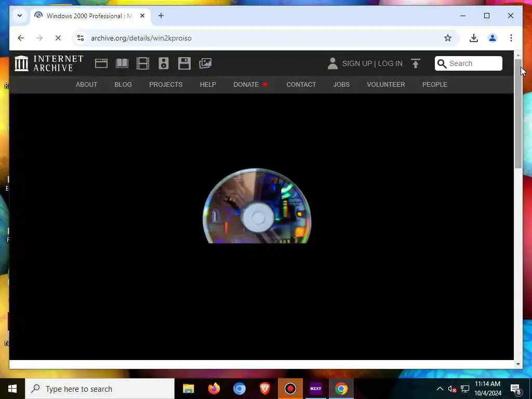Follow the SIGN UP link
This screenshot has width=532, height=399.
tap(357, 63)
